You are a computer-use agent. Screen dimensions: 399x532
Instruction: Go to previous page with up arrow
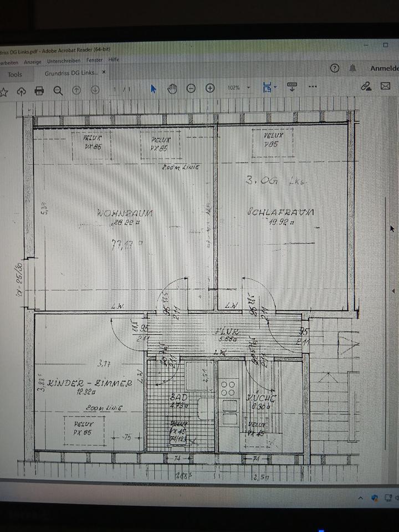pyautogui.click(x=77, y=90)
